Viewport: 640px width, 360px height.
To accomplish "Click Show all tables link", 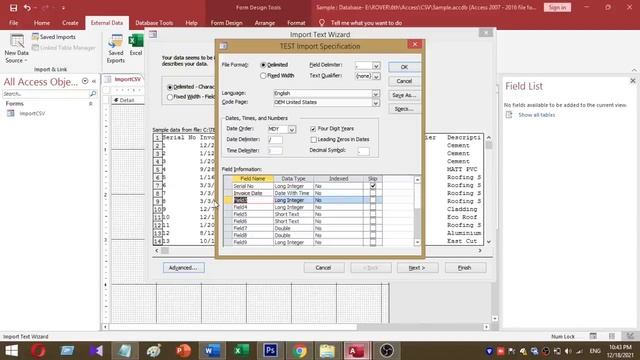I will (x=536, y=115).
